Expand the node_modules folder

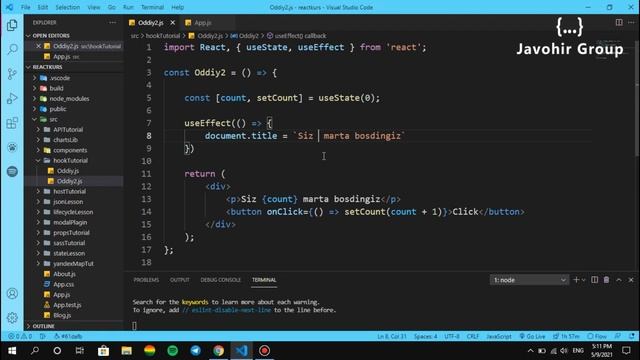tap(69, 99)
